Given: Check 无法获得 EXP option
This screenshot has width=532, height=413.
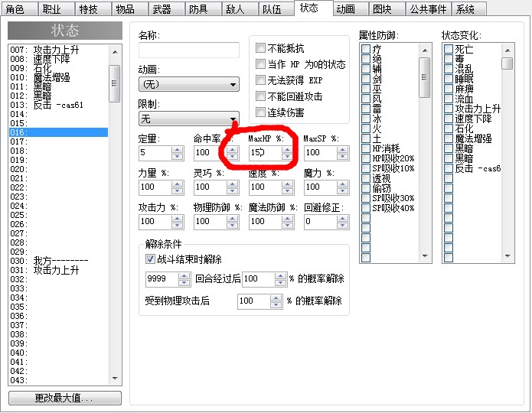Looking at the screenshot, I should (x=260, y=80).
